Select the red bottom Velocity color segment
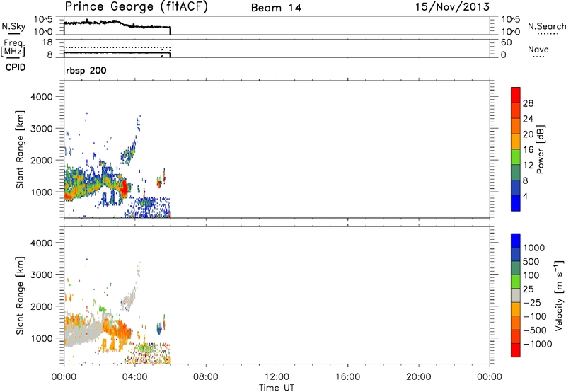This screenshot has height=392, width=566. (516, 350)
